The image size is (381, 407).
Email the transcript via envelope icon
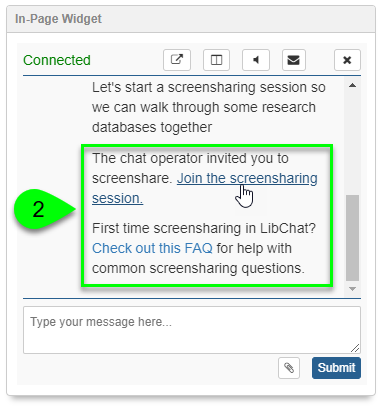point(294,60)
